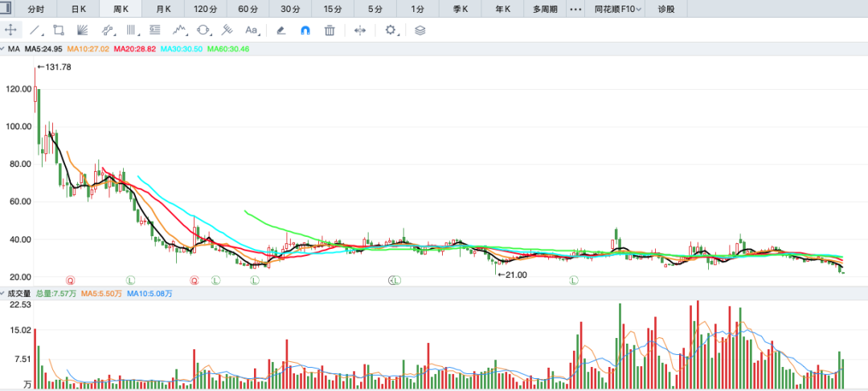
Task: Open more periods via the ••• button
Action: click(x=575, y=9)
